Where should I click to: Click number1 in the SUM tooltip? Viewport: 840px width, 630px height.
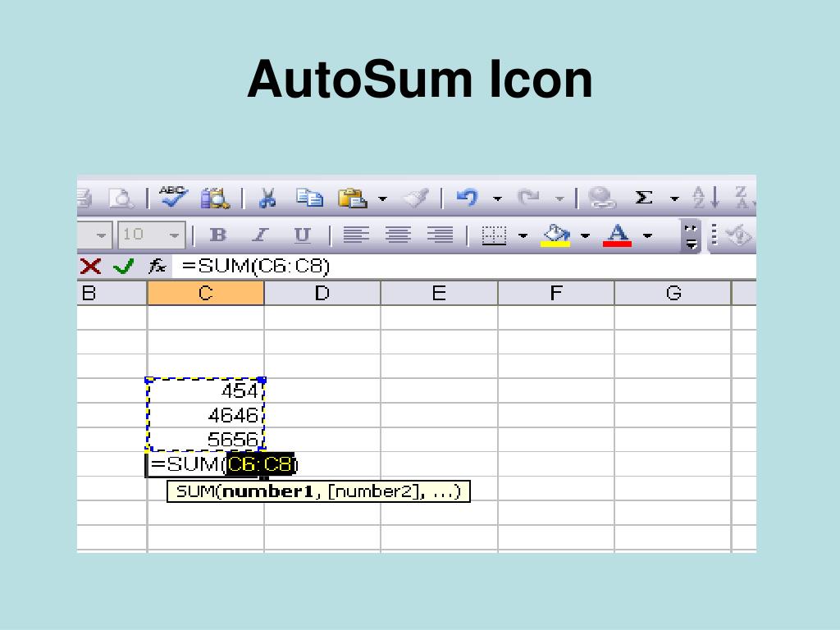click(267, 491)
